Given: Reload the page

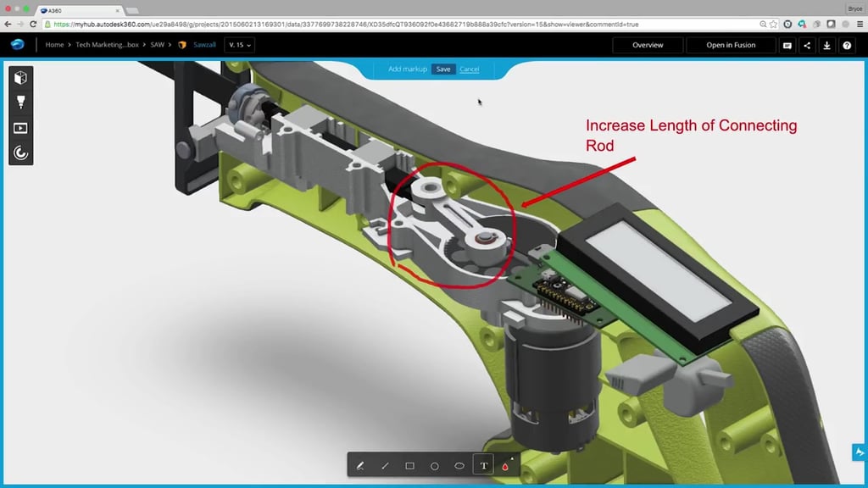Looking at the screenshot, I should pos(33,25).
